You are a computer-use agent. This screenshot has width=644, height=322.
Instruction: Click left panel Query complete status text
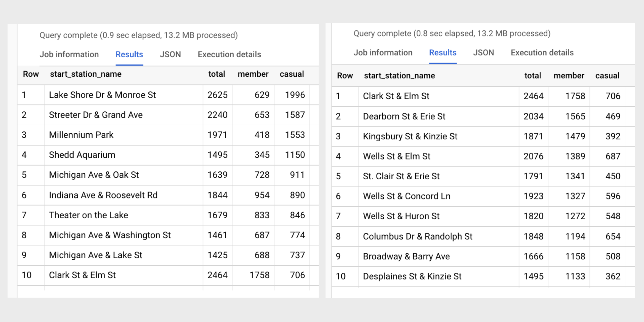point(139,35)
